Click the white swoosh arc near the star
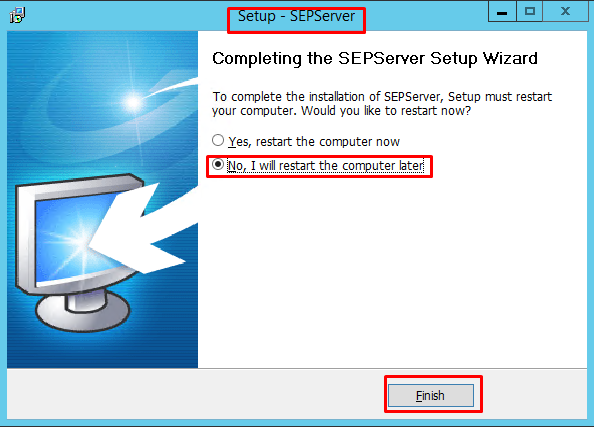This screenshot has height=427, width=594. click(172, 86)
